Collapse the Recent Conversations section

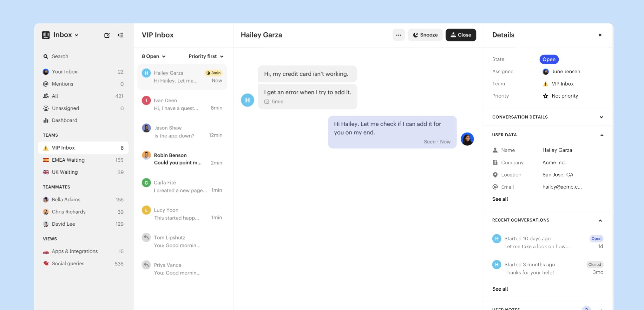pyautogui.click(x=600, y=221)
